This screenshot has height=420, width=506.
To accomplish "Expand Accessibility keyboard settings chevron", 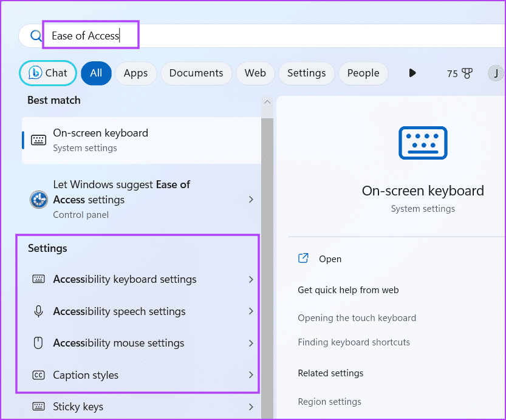I will pyautogui.click(x=251, y=279).
